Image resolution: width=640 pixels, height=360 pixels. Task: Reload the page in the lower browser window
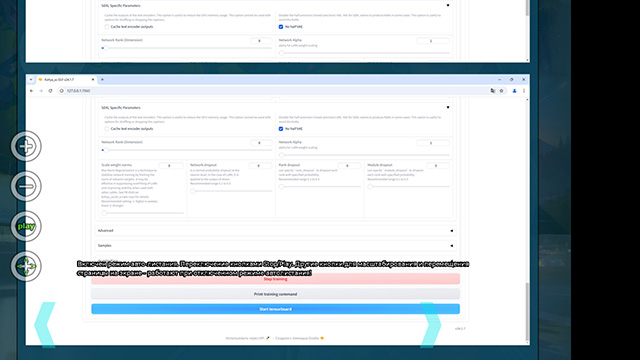tap(50, 91)
